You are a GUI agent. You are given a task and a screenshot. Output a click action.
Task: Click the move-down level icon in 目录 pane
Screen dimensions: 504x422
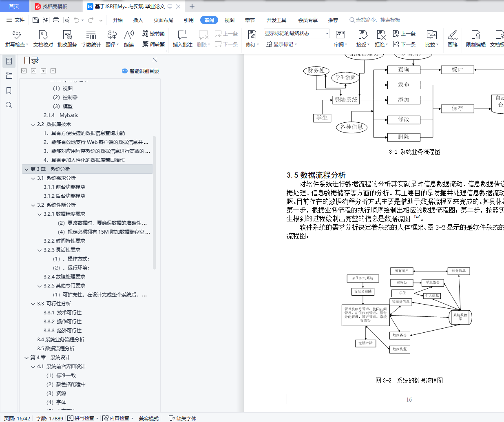(x=24, y=71)
